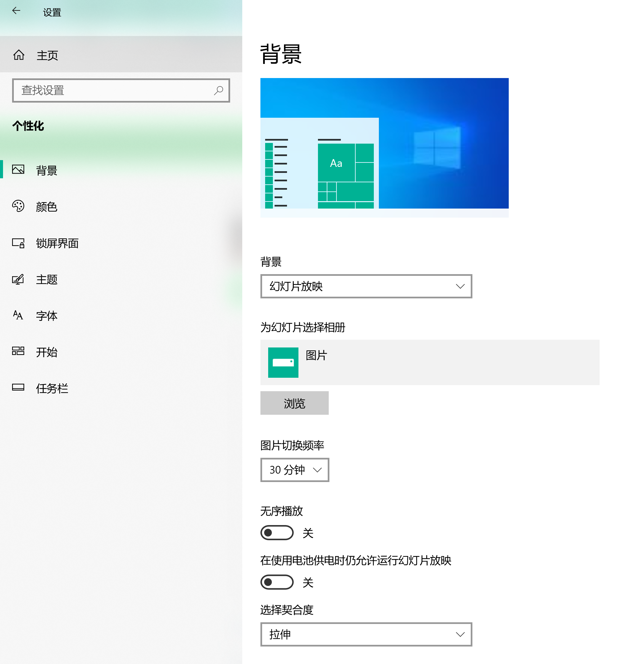Image resolution: width=644 pixels, height=664 pixels.
Task: Click the 为幻灯片选择相册 label
Action: click(303, 327)
